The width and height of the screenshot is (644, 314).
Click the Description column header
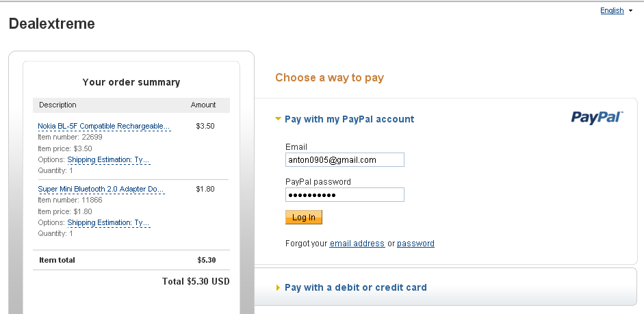click(x=57, y=105)
